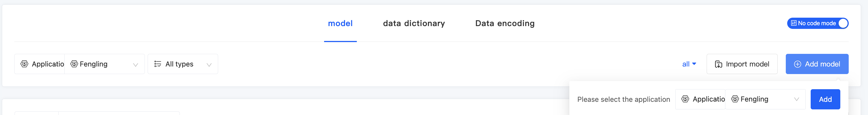This screenshot has width=868, height=115.
Task: Toggle the No code mode switch
Action: click(x=843, y=23)
